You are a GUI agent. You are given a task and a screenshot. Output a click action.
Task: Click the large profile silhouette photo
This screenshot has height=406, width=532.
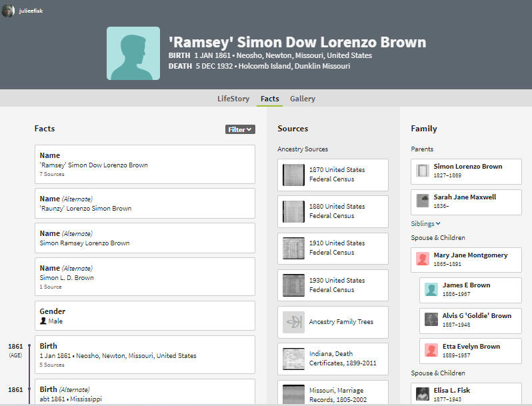133,53
